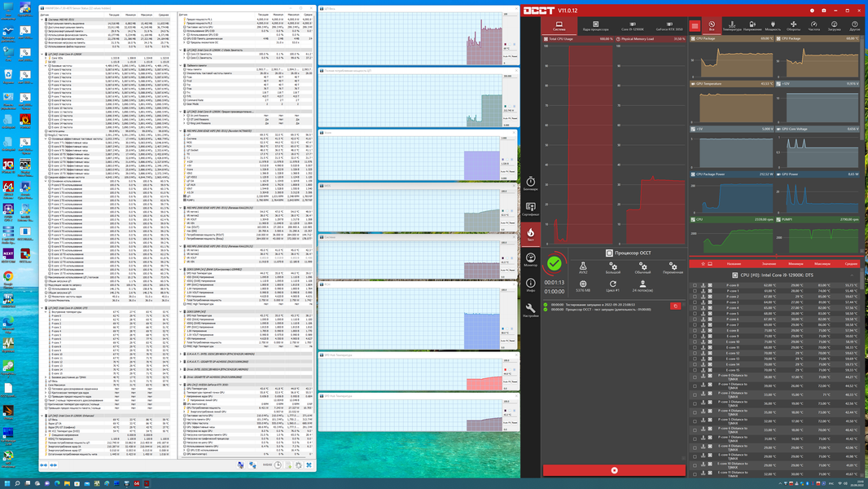Image resolution: width=868 pixels, height=489 pixels.
Task: Tick the P-core 0 Distance to TjMAX checkbox
Action: pyautogui.click(x=695, y=377)
